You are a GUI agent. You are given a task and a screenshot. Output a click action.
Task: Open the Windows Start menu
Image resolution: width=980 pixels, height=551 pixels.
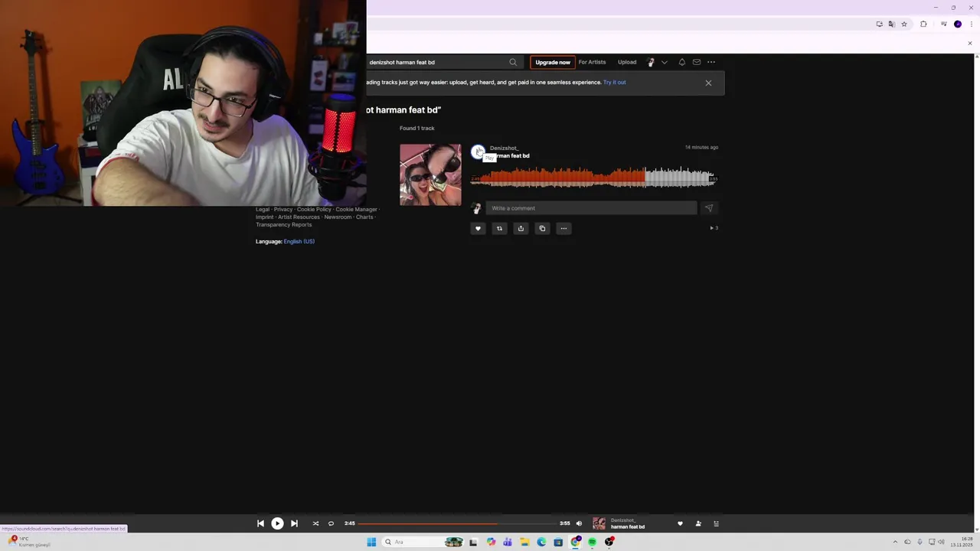pos(371,542)
